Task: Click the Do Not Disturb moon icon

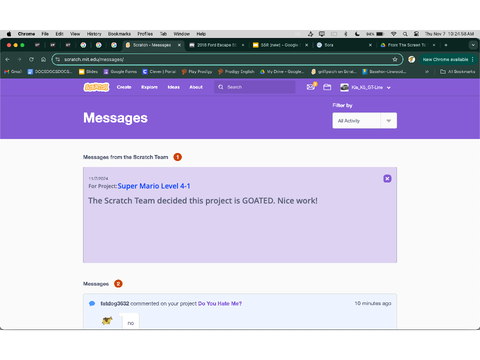Action: pyautogui.click(x=357, y=34)
